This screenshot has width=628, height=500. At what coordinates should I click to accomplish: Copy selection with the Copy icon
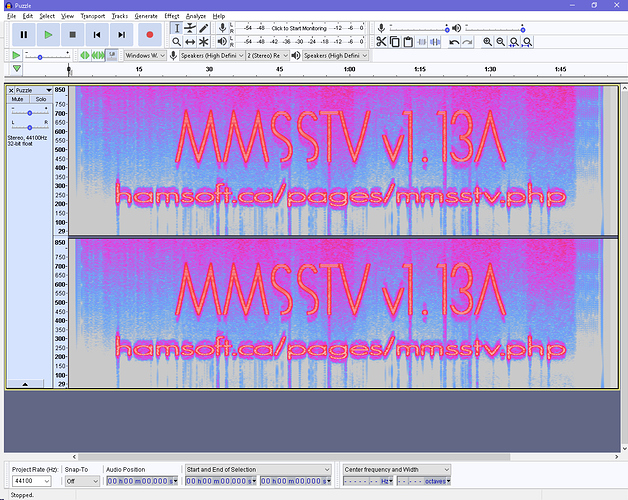tap(395, 42)
